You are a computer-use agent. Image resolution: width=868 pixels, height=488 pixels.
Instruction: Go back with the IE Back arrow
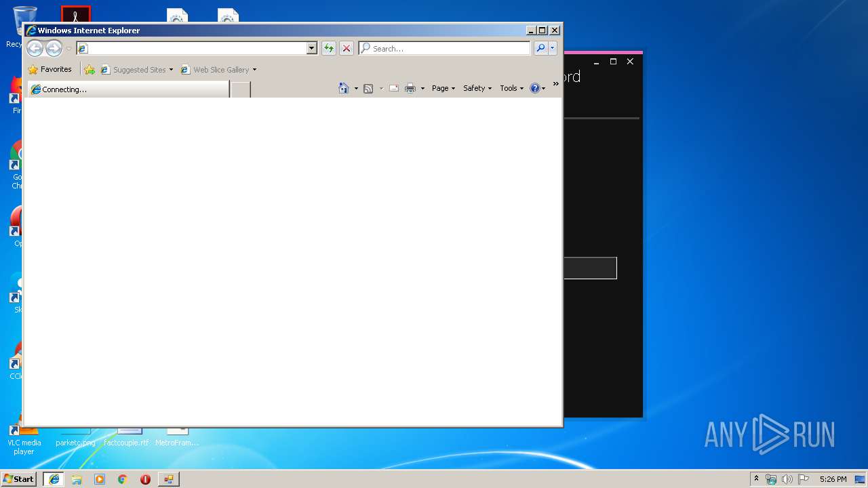click(35, 48)
